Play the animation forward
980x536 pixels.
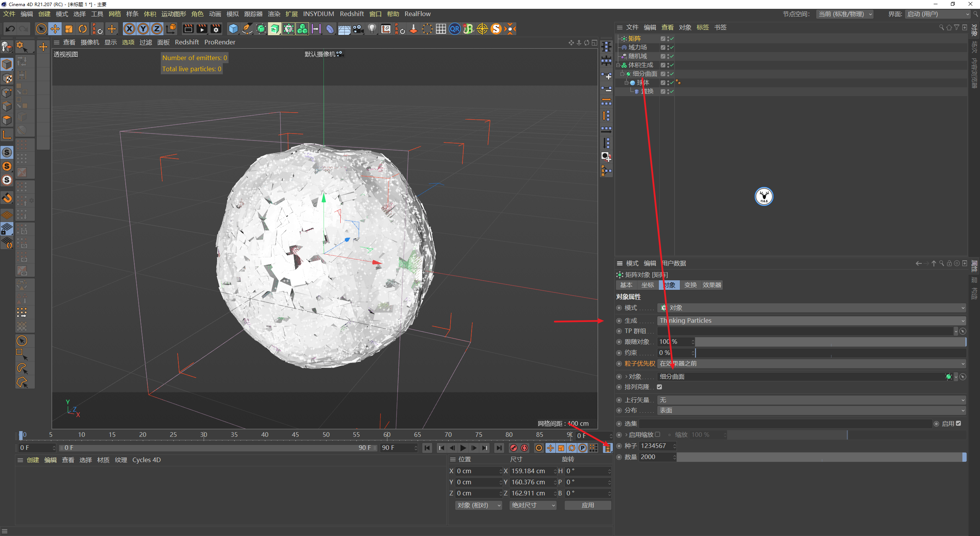point(463,448)
